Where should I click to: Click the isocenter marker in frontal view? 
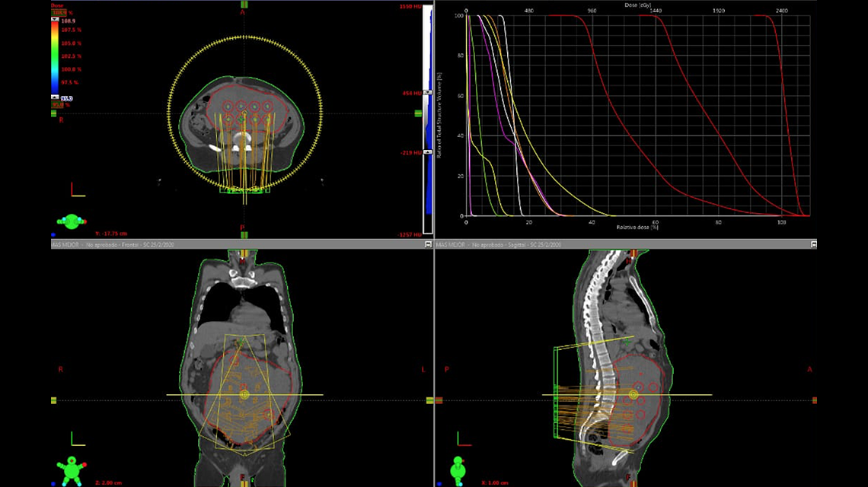point(244,395)
